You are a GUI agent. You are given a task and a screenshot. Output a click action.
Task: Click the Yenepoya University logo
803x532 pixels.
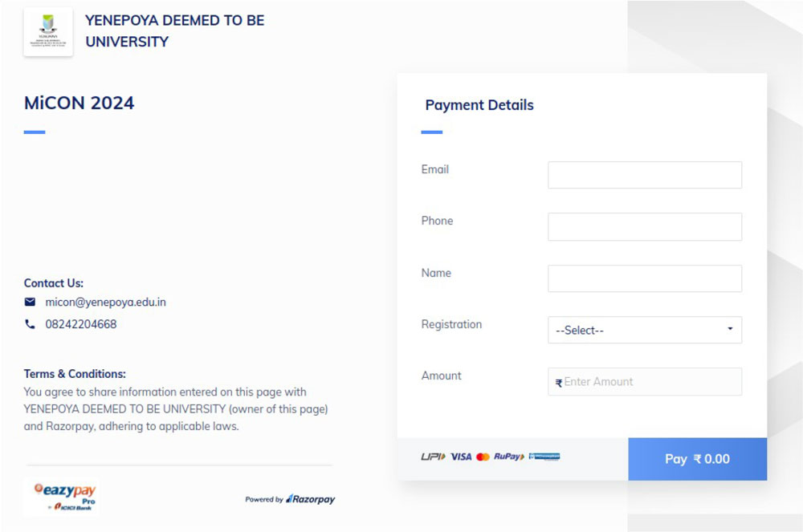point(48,32)
